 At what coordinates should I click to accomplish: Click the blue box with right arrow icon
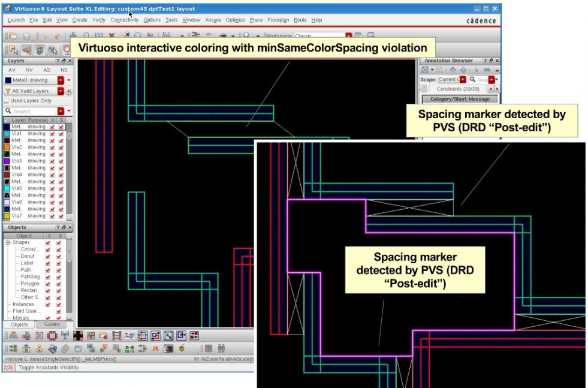(182, 335)
